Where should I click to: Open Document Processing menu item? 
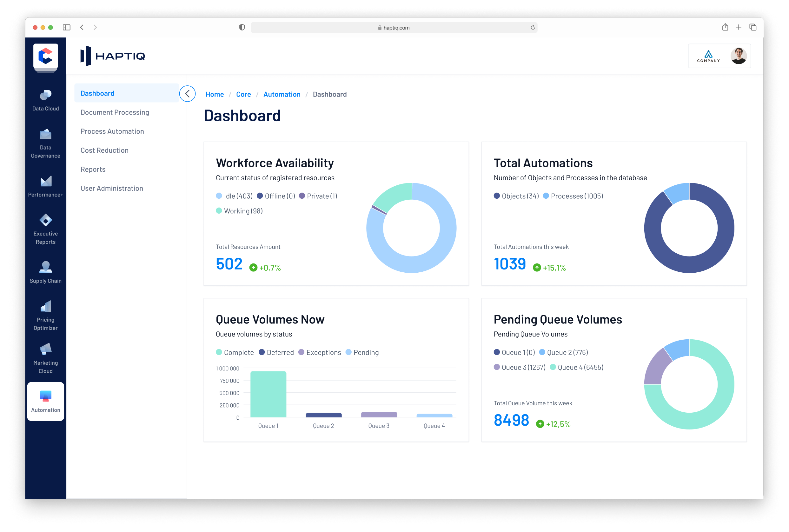(x=115, y=112)
